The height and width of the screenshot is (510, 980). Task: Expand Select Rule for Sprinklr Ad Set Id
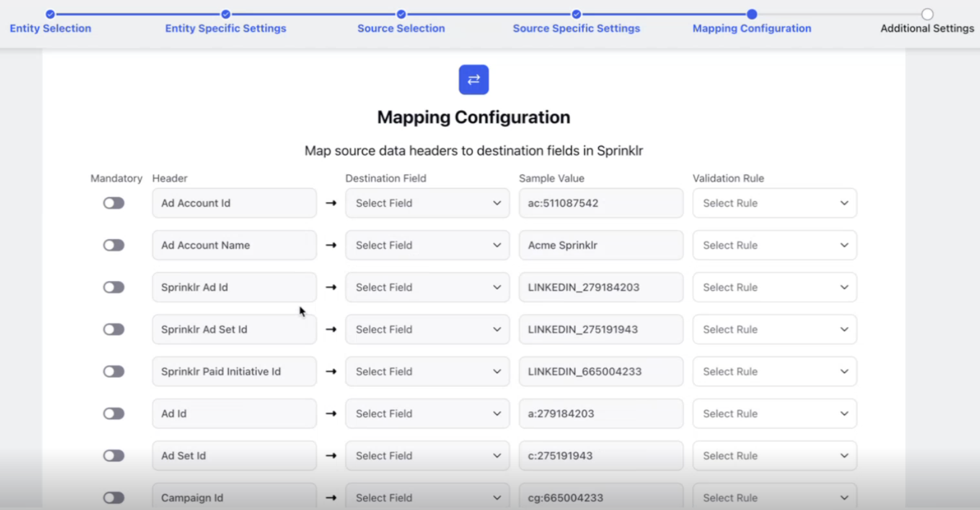coord(775,329)
